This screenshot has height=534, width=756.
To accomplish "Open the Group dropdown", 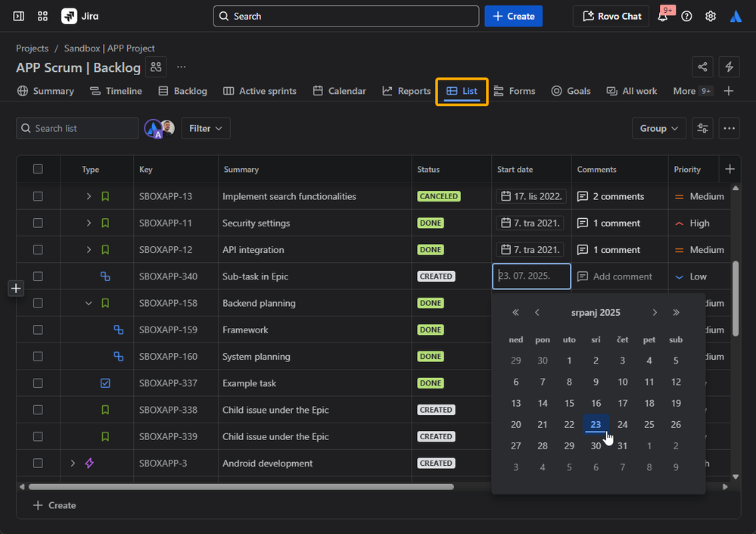I will (x=658, y=129).
